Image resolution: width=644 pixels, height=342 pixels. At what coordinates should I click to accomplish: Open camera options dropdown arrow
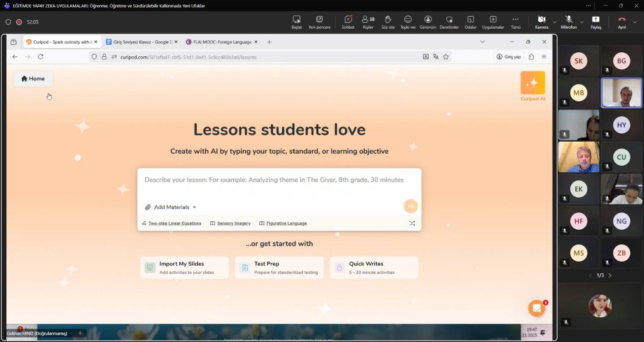(x=555, y=22)
